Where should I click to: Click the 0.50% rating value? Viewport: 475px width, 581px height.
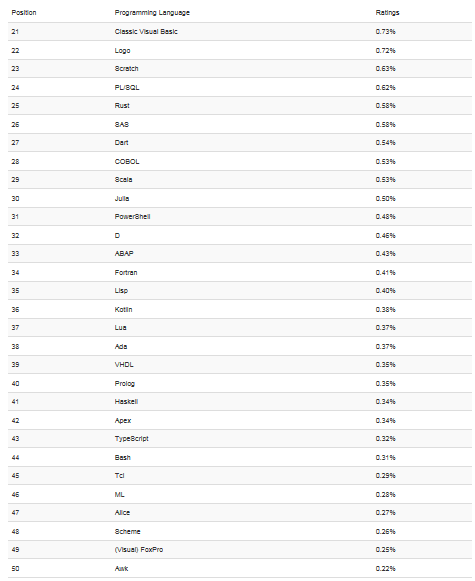pyautogui.click(x=385, y=199)
